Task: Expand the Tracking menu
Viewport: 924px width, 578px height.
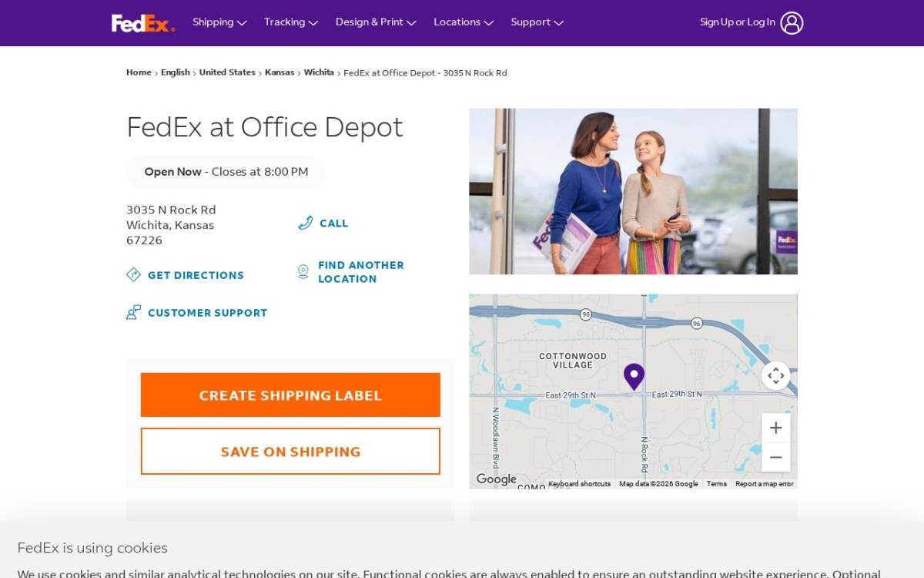Action: (291, 22)
